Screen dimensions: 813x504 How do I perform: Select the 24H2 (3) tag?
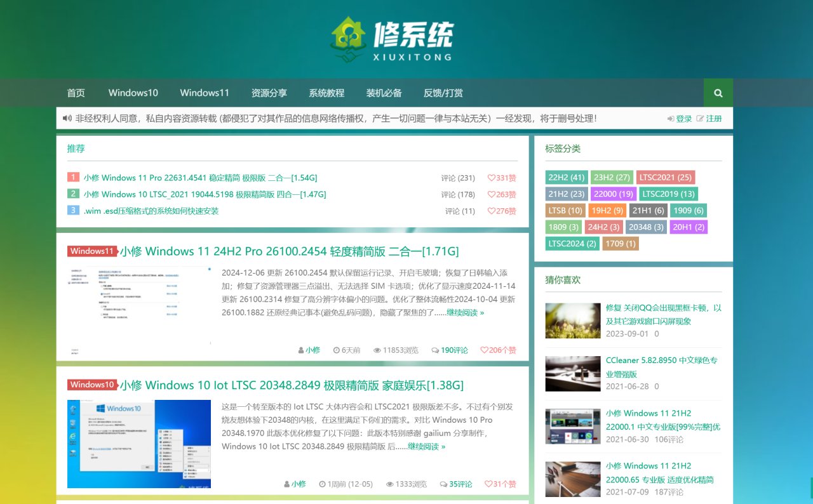[604, 227]
